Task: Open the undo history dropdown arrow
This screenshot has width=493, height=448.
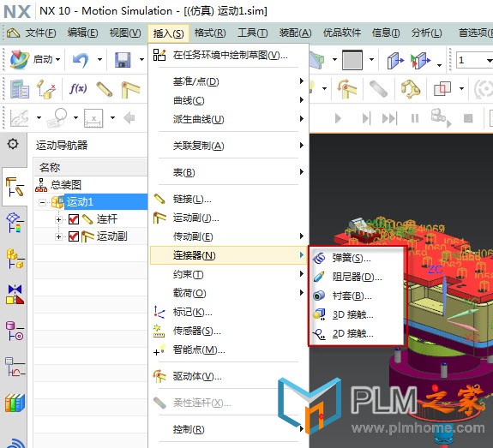Action: 99,59
